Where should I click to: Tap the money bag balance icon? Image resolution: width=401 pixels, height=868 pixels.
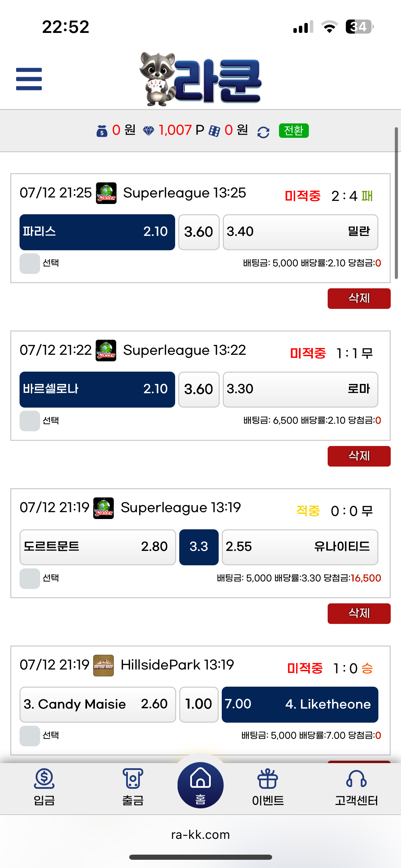tap(102, 131)
